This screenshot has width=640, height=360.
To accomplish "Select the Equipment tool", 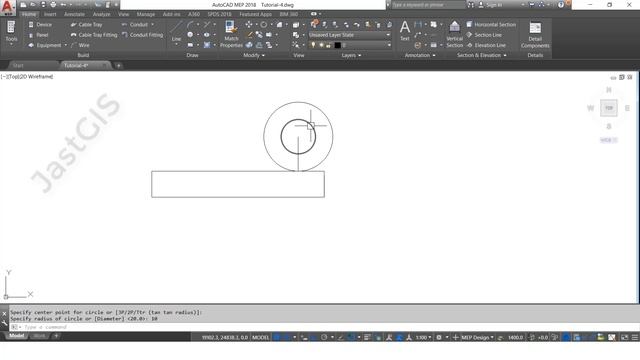I will click(45, 45).
